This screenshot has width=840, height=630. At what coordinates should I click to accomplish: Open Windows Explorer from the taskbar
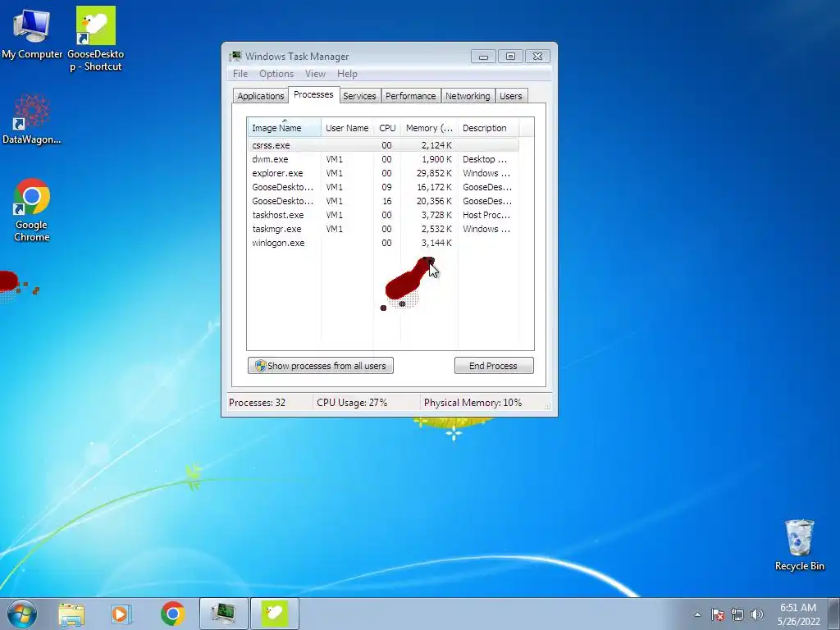[71, 614]
